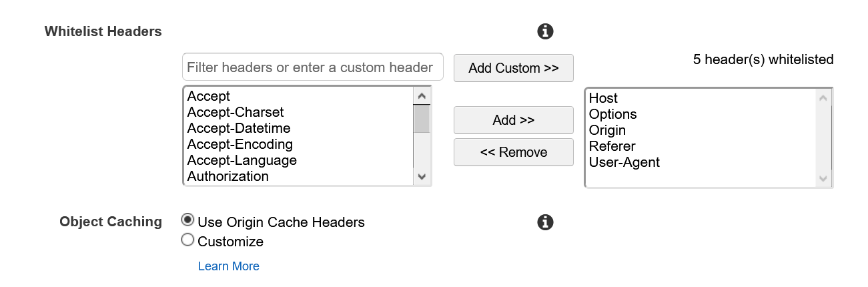The width and height of the screenshot is (868, 287).
Task: Click the Whitelist Headers info icon
Action: point(545,31)
